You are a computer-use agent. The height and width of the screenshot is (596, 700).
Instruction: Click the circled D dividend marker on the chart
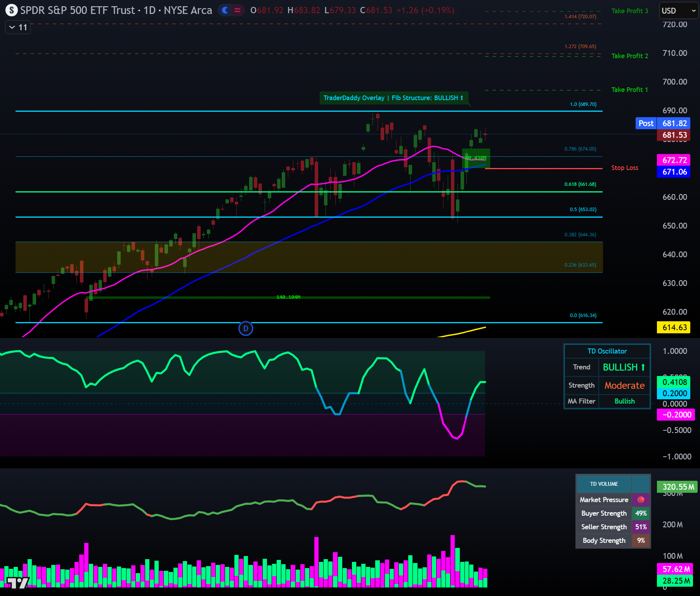pyautogui.click(x=245, y=328)
